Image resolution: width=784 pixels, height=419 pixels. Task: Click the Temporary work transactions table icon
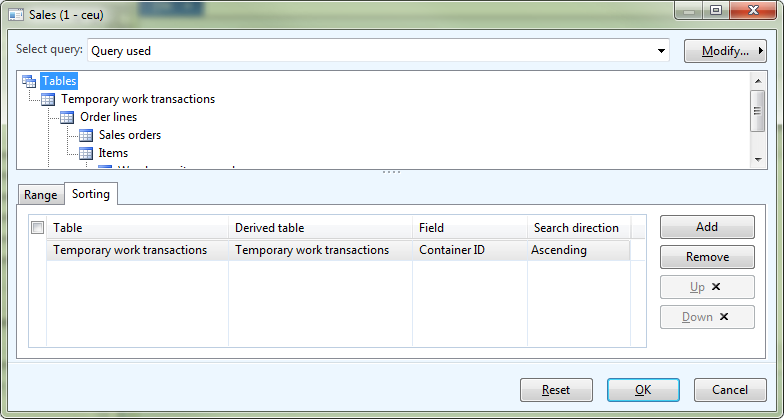48,99
